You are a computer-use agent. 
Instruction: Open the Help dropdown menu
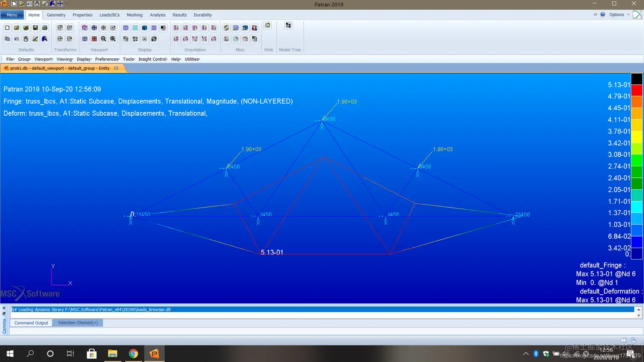176,59
